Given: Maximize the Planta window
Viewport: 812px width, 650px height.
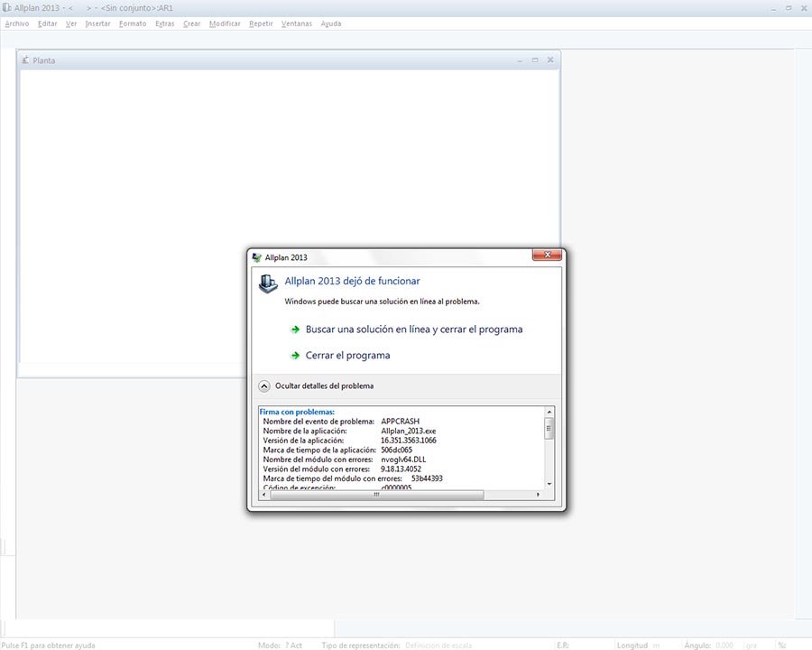Looking at the screenshot, I should click(x=535, y=60).
